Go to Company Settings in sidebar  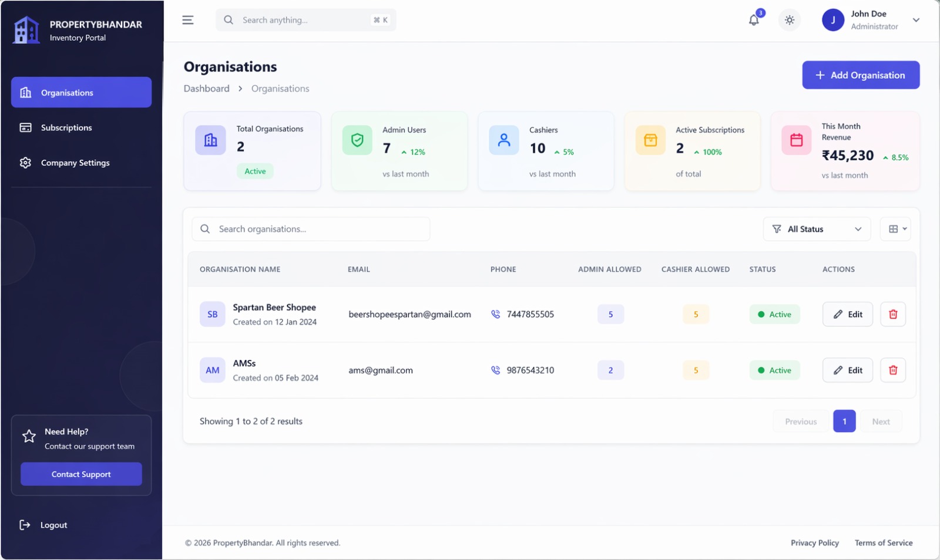pos(75,163)
